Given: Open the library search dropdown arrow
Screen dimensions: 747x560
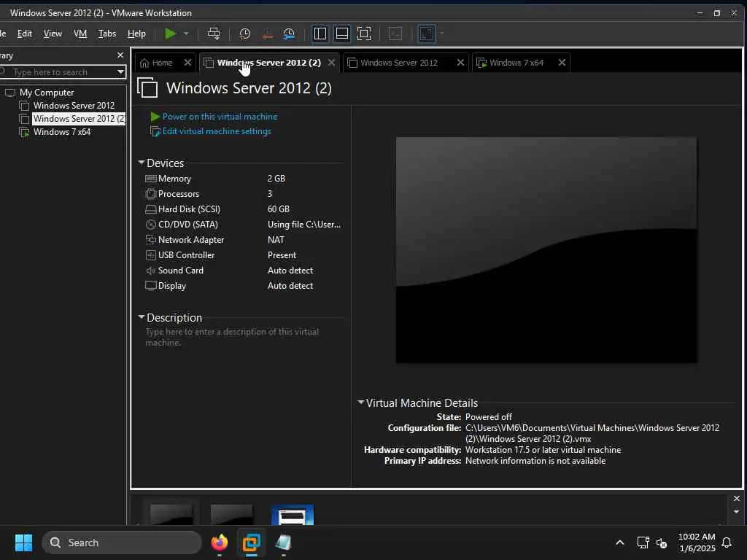Looking at the screenshot, I should click(x=121, y=72).
